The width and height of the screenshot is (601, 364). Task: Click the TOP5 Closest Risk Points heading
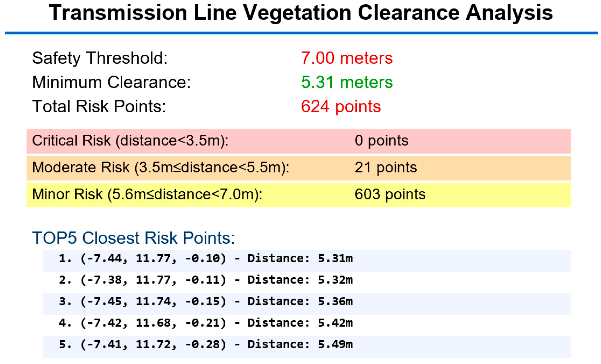[133, 238]
